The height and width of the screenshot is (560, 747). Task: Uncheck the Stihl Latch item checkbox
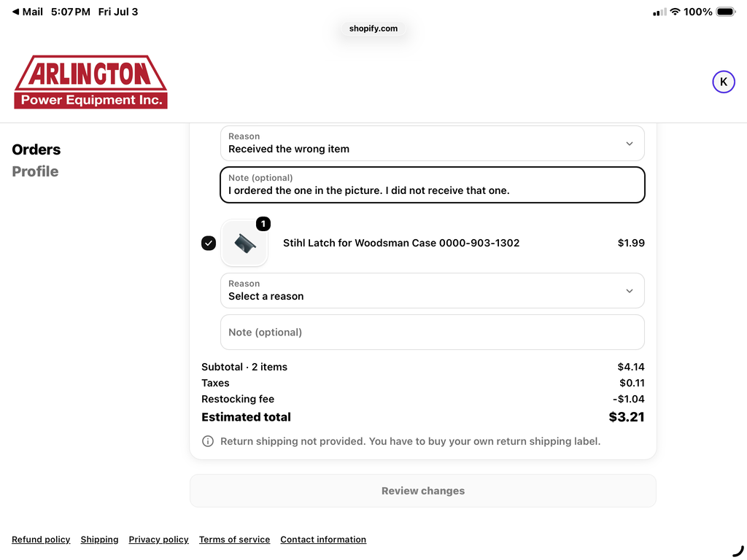209,243
